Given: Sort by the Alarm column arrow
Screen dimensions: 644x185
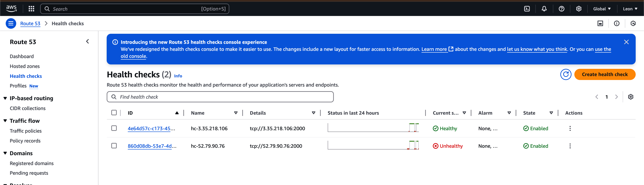Looking at the screenshot, I should click(x=509, y=113).
